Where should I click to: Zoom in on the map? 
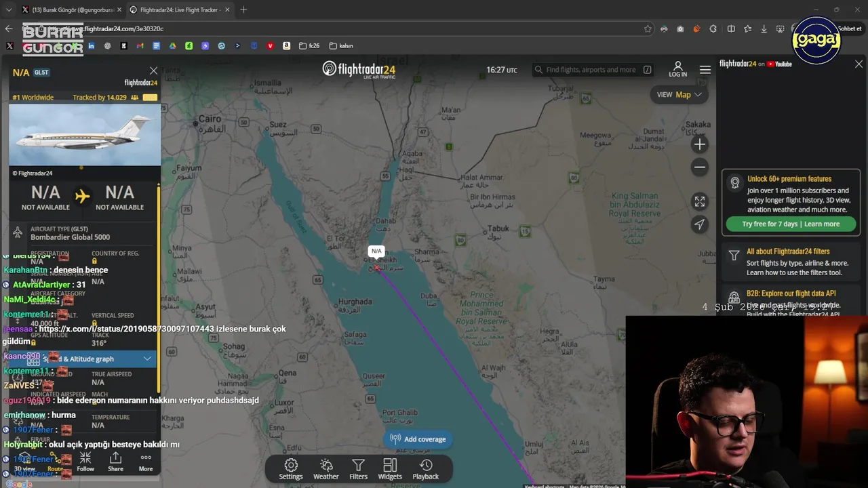click(700, 144)
